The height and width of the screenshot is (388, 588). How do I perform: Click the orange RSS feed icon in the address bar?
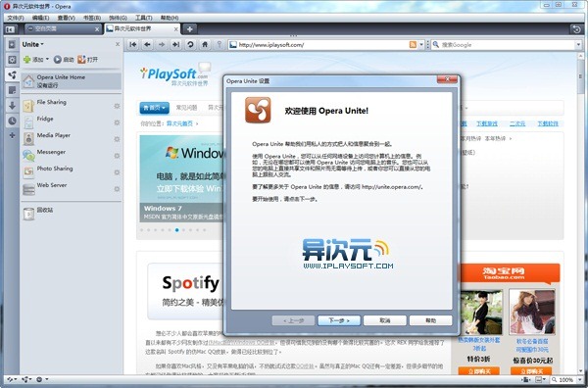pos(413,45)
